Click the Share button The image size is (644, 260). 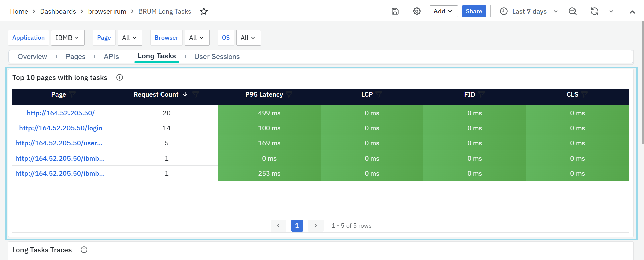[x=474, y=11]
